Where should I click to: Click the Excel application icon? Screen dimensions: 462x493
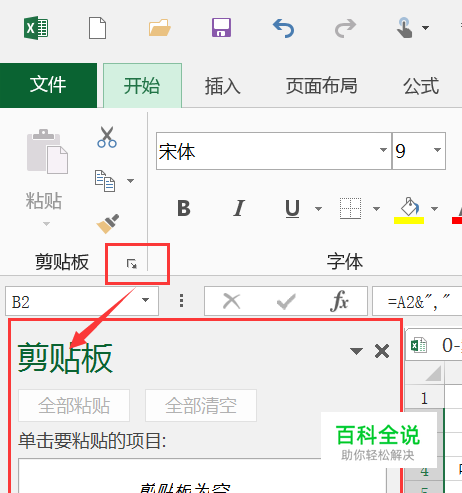(x=36, y=28)
